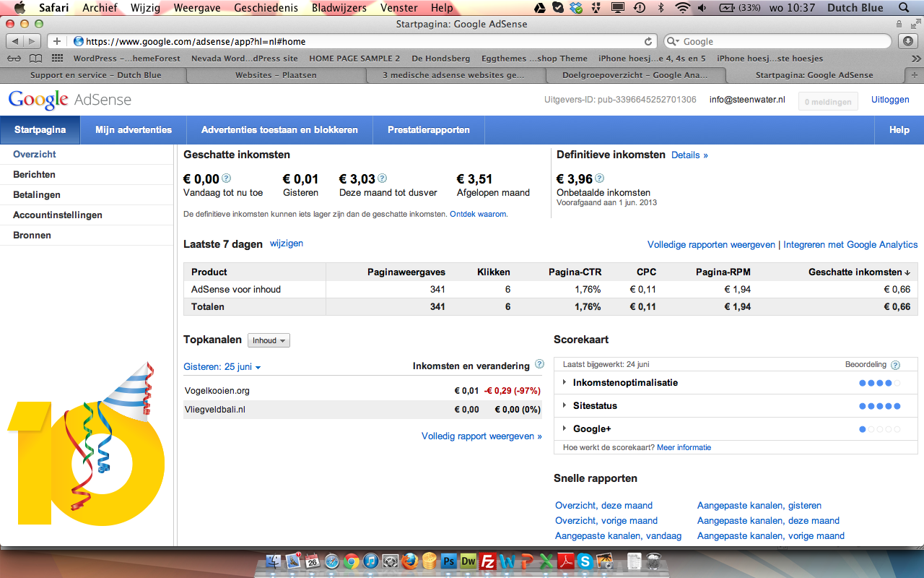Click help icon next to Vandaag tot nu toe amount
Viewport: 924px width, 578px height.
[x=227, y=178]
